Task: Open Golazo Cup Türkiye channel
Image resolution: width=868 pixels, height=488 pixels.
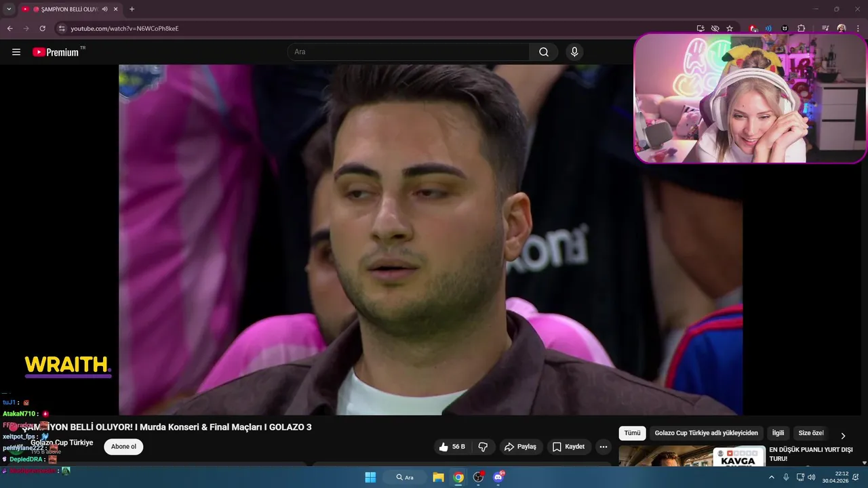Action: [62, 443]
